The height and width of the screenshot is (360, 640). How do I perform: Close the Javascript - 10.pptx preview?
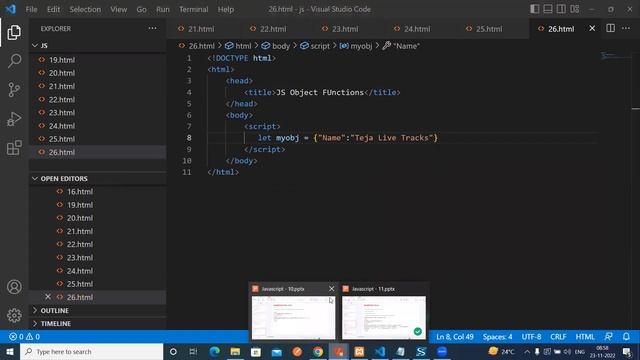pyautogui.click(x=331, y=289)
